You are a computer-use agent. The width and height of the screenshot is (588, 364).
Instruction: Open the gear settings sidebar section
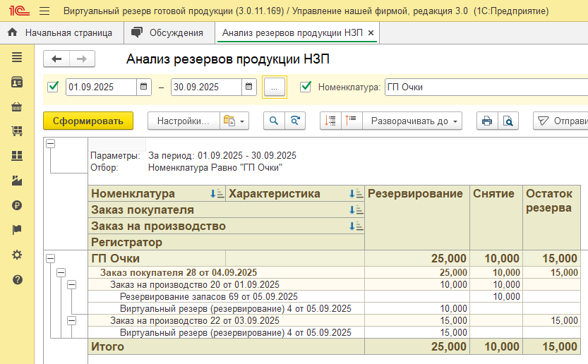pyautogui.click(x=17, y=255)
